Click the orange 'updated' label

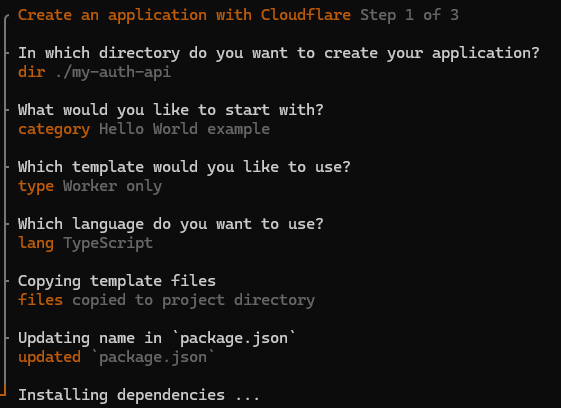tap(49, 358)
